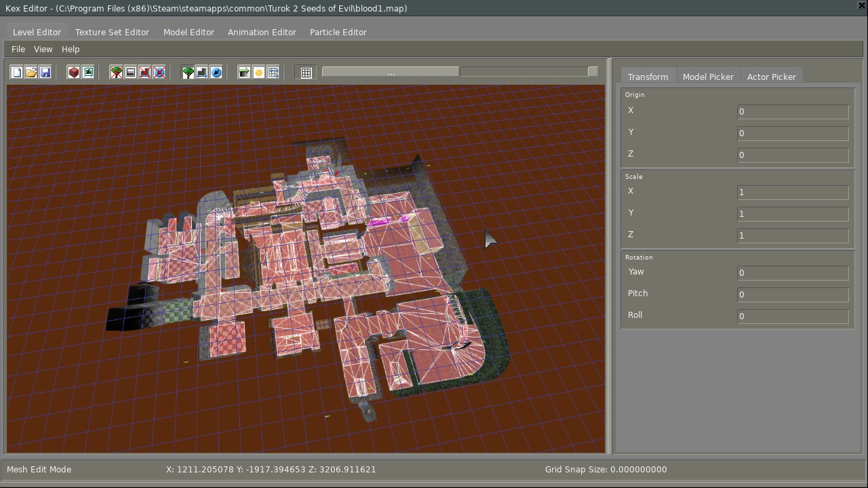
Task: Click the toolbar horizontal slider handle
Action: pos(391,72)
